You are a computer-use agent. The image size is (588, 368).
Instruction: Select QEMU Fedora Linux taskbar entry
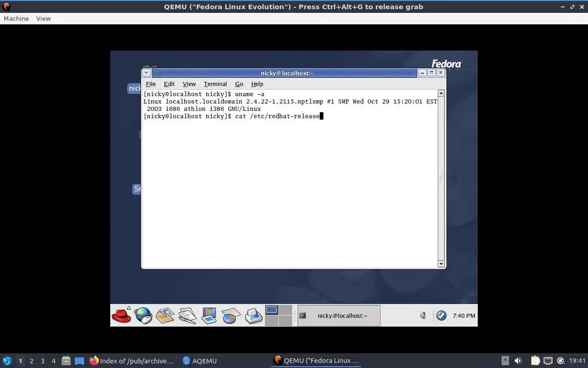pyautogui.click(x=317, y=361)
